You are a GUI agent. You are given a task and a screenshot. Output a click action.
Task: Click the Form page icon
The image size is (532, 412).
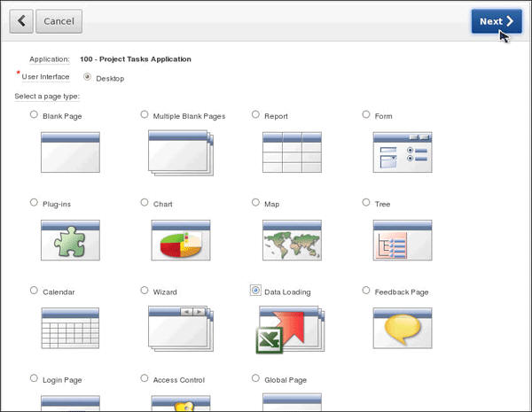[x=403, y=152]
